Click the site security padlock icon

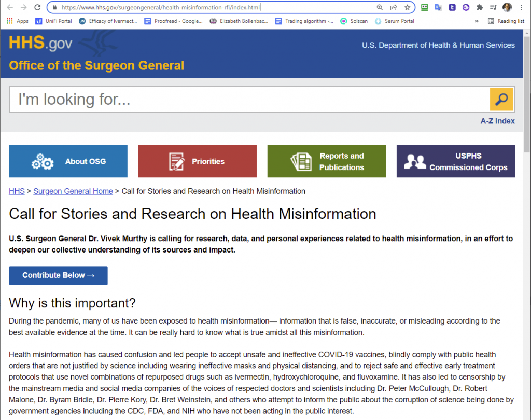(54, 7)
